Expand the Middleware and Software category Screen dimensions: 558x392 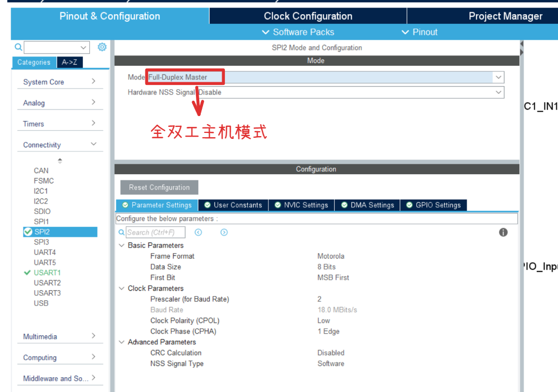coord(60,378)
